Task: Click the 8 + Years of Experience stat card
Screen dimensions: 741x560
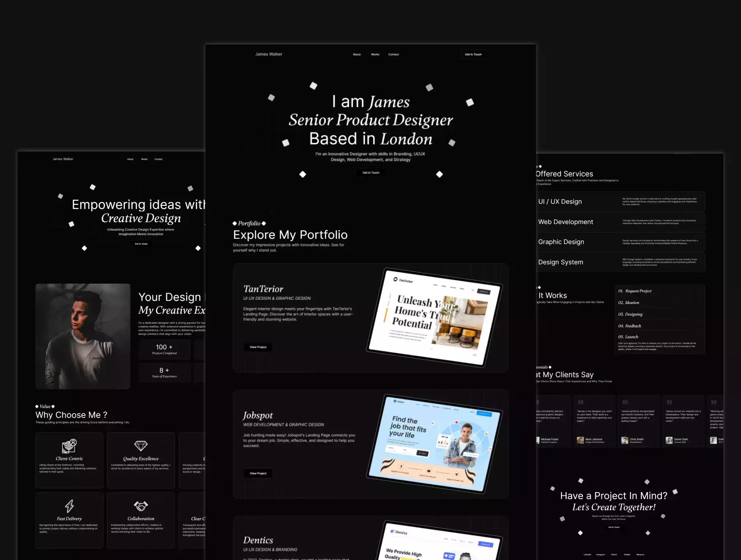Action: point(164,373)
